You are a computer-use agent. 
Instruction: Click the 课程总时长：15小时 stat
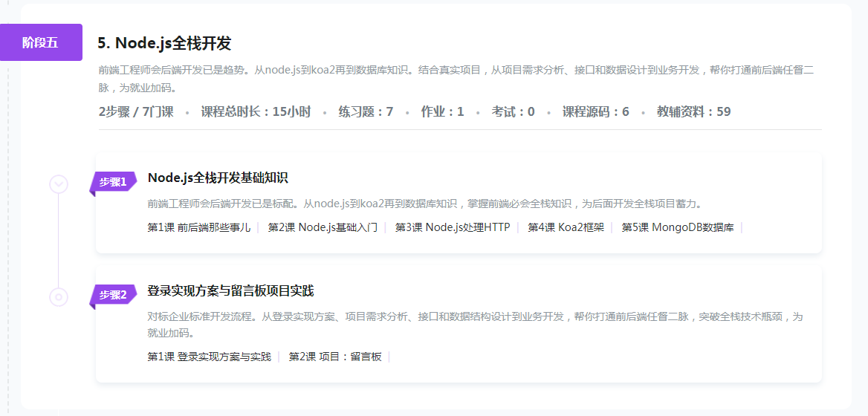(x=256, y=111)
